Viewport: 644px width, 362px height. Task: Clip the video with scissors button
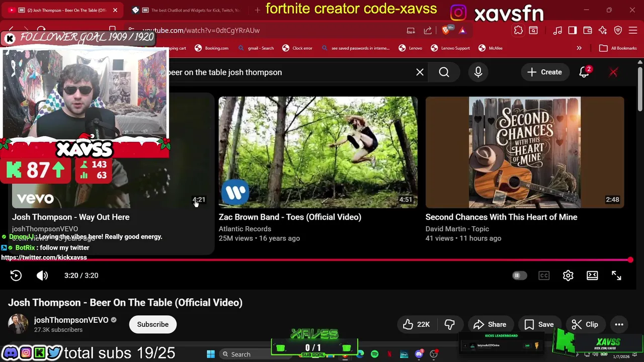coord(585,324)
